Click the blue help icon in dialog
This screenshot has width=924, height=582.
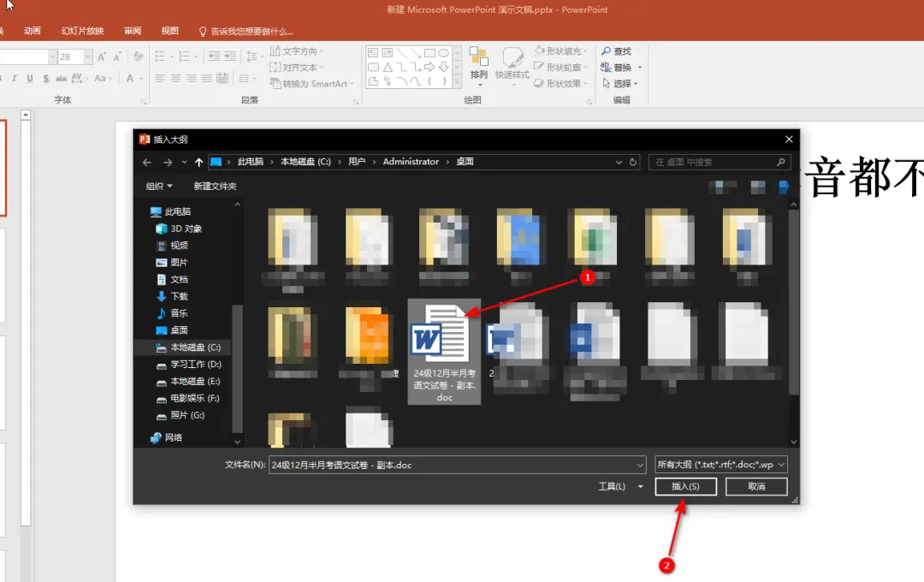click(x=783, y=187)
